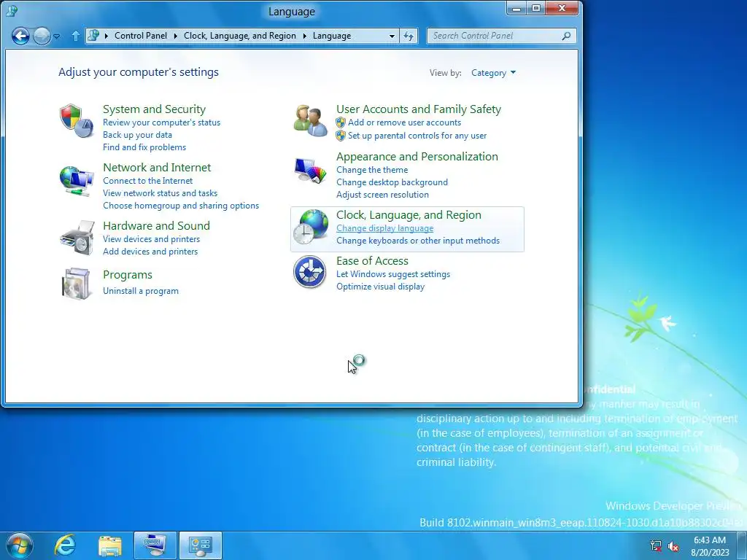Select the Language breadcrumb item
Image resolution: width=747 pixels, height=560 pixels.
332,36
